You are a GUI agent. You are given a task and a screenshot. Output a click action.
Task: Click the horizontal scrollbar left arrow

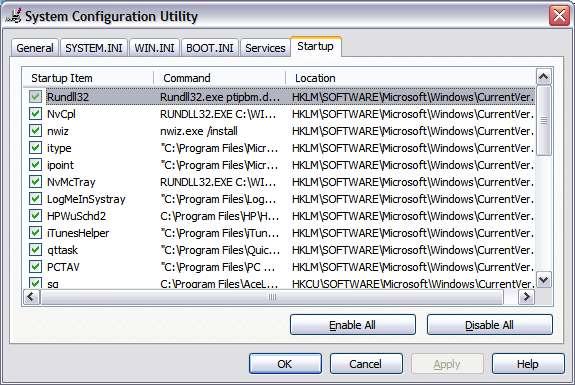pyautogui.click(x=31, y=297)
